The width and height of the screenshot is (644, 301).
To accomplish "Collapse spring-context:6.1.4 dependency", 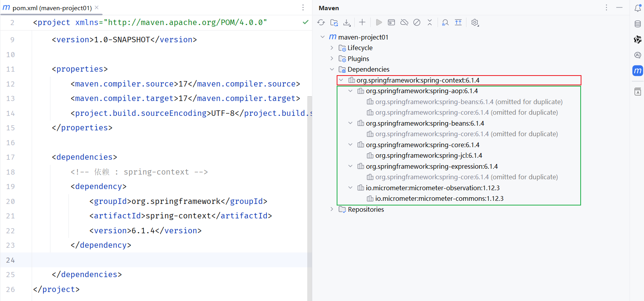I will [341, 80].
